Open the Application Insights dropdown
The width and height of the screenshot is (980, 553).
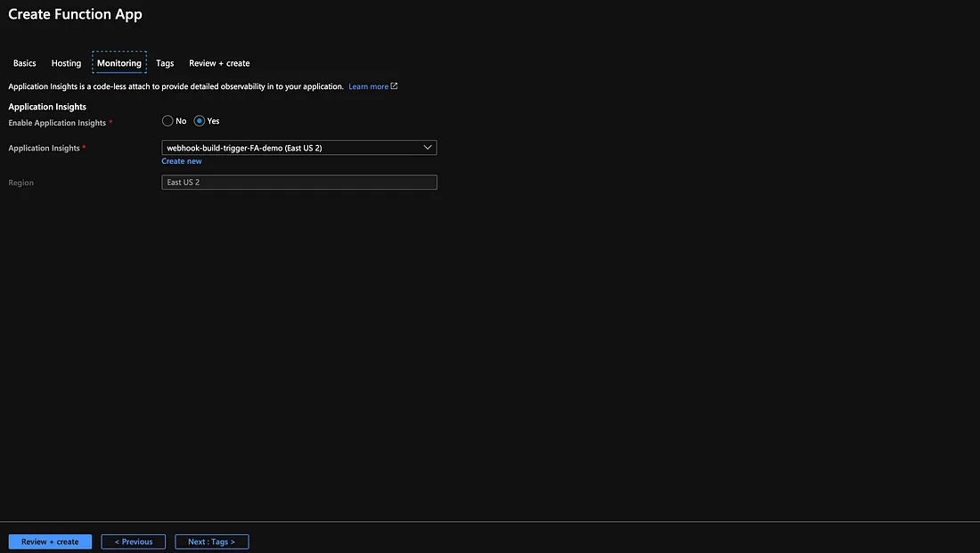[299, 148]
